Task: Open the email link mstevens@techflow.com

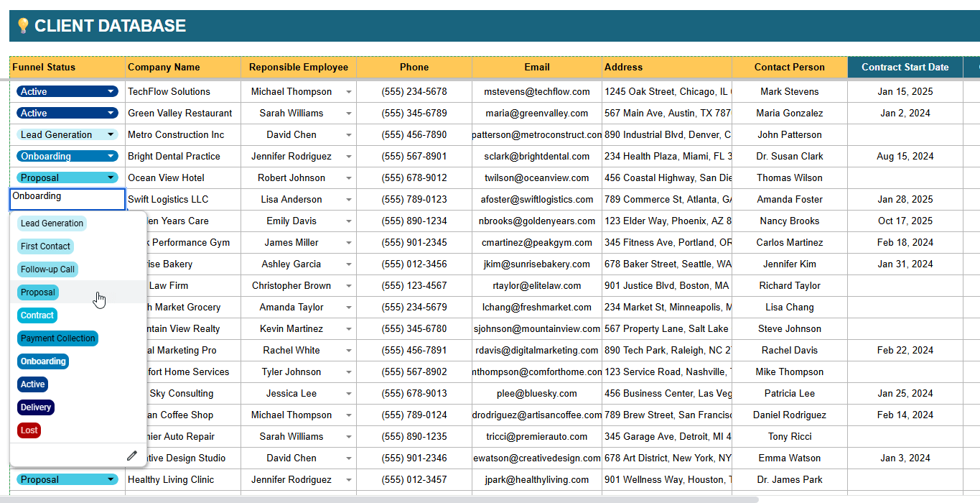Action: coord(536,91)
